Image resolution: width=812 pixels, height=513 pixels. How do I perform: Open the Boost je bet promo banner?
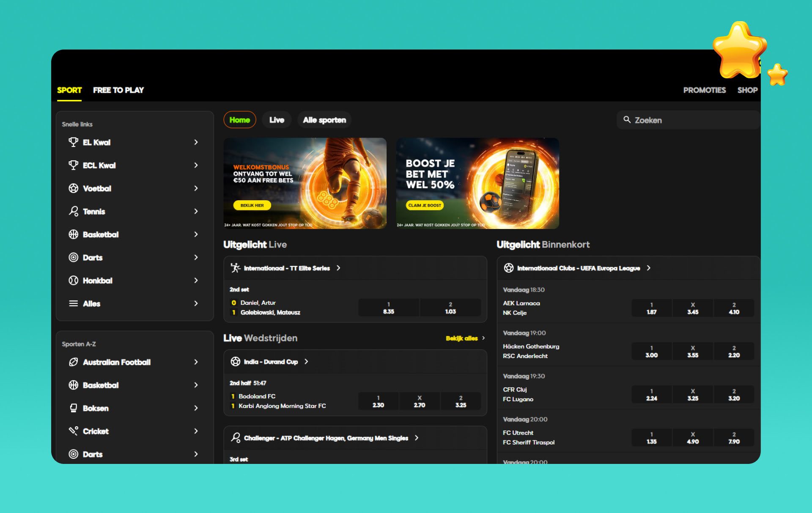477,183
